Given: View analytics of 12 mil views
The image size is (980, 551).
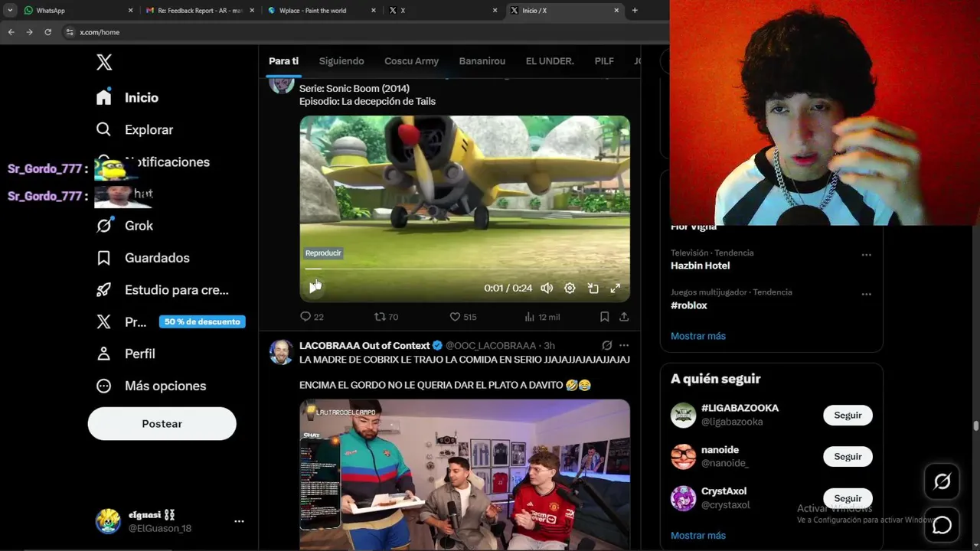Looking at the screenshot, I should 542,317.
